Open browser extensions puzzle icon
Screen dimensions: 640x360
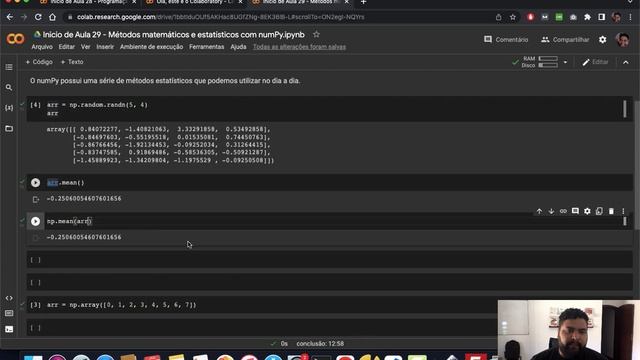[x=587, y=17]
